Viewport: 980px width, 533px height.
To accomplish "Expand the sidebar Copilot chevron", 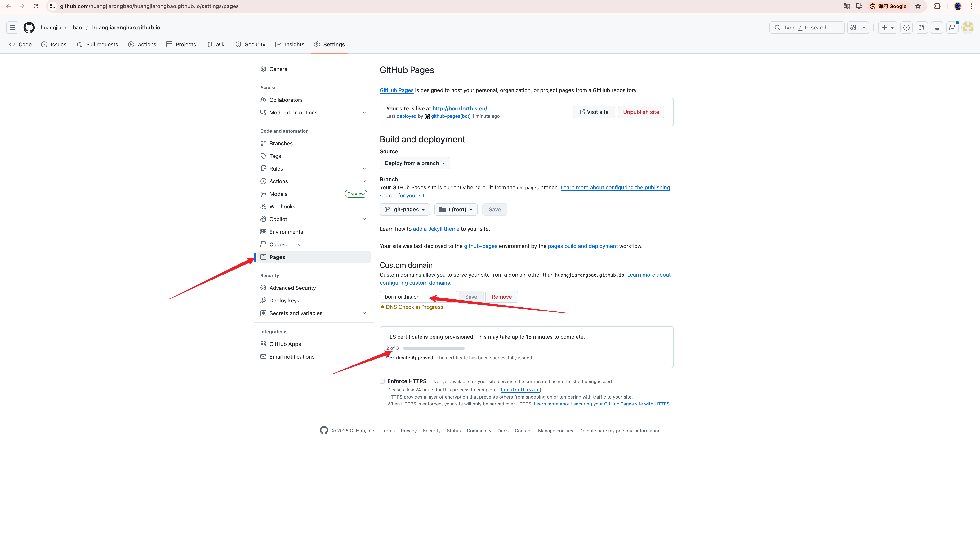I will click(364, 219).
